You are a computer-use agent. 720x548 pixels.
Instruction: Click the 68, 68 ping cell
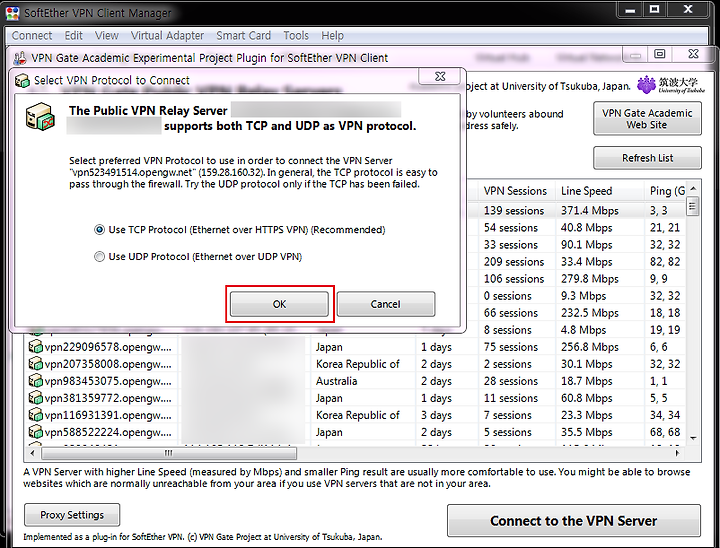(x=665, y=432)
